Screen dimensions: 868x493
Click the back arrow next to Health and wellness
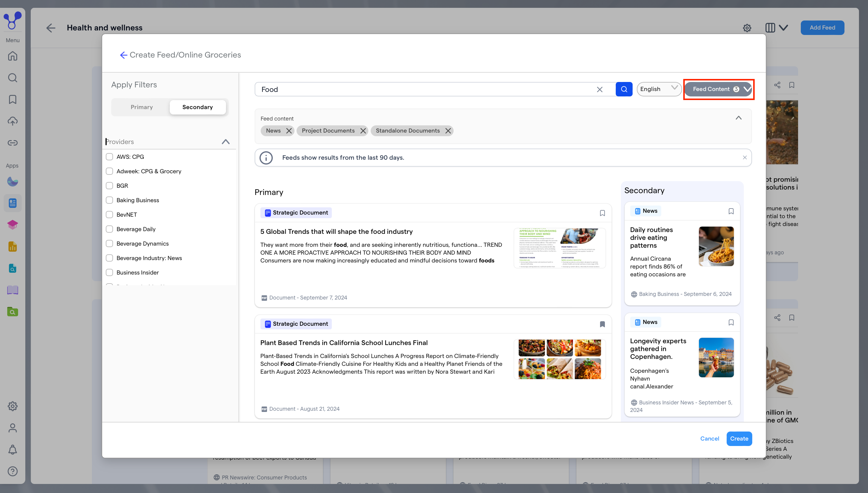point(51,28)
